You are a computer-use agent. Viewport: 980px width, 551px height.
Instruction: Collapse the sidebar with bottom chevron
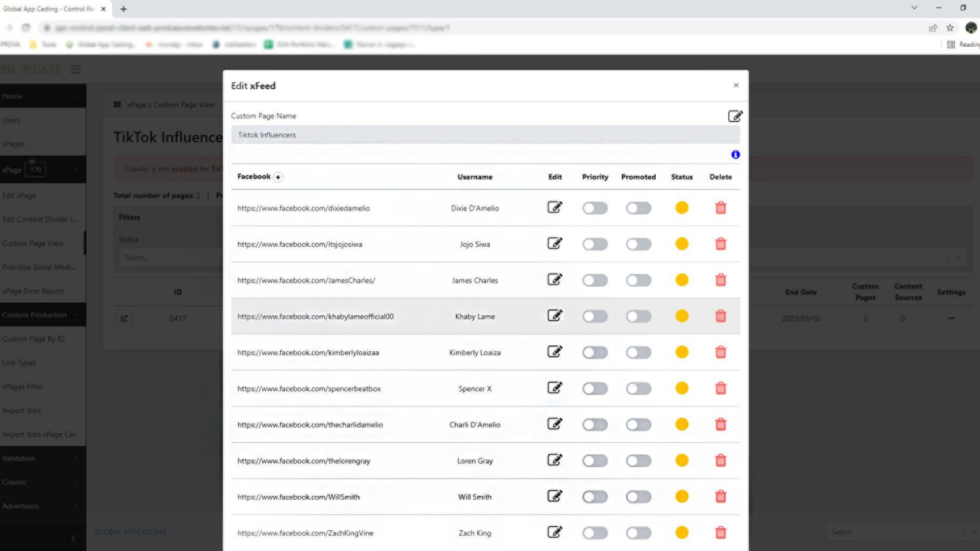click(x=73, y=538)
